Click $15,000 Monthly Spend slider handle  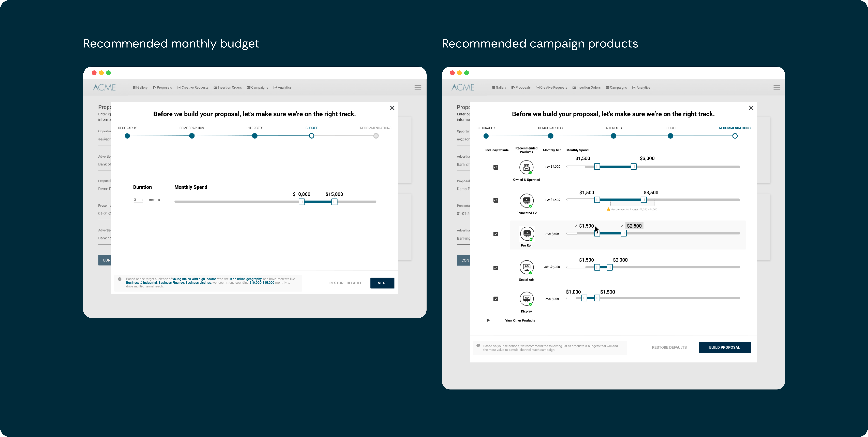[334, 202]
